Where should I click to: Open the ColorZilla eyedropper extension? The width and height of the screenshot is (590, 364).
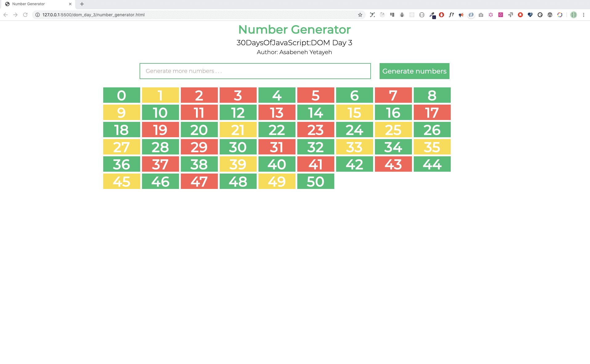(432, 14)
